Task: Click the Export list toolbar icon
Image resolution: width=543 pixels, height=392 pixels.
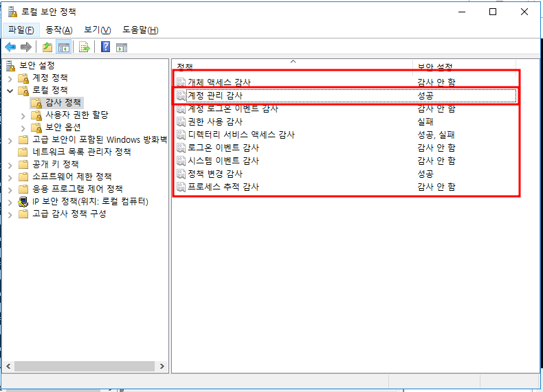Action: [84, 47]
